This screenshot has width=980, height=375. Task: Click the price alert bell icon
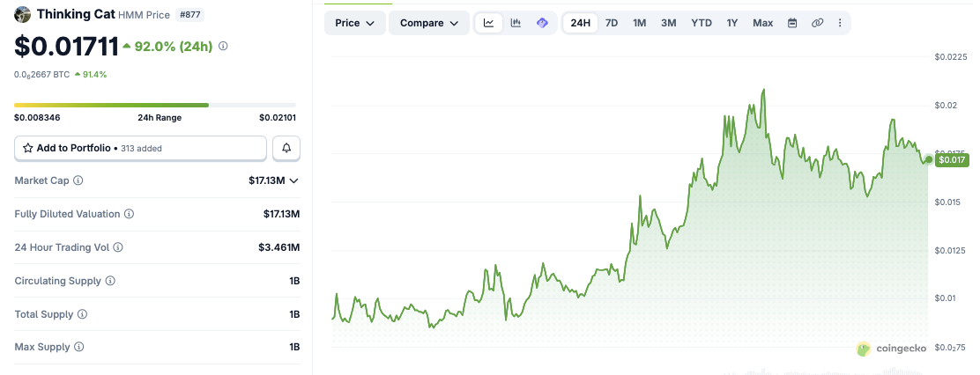(286, 148)
